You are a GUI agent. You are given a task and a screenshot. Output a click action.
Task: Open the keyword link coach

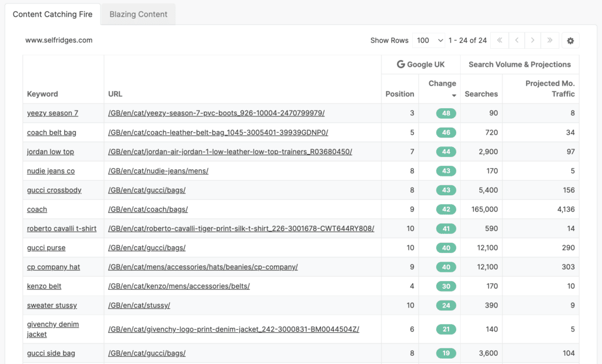coord(37,209)
